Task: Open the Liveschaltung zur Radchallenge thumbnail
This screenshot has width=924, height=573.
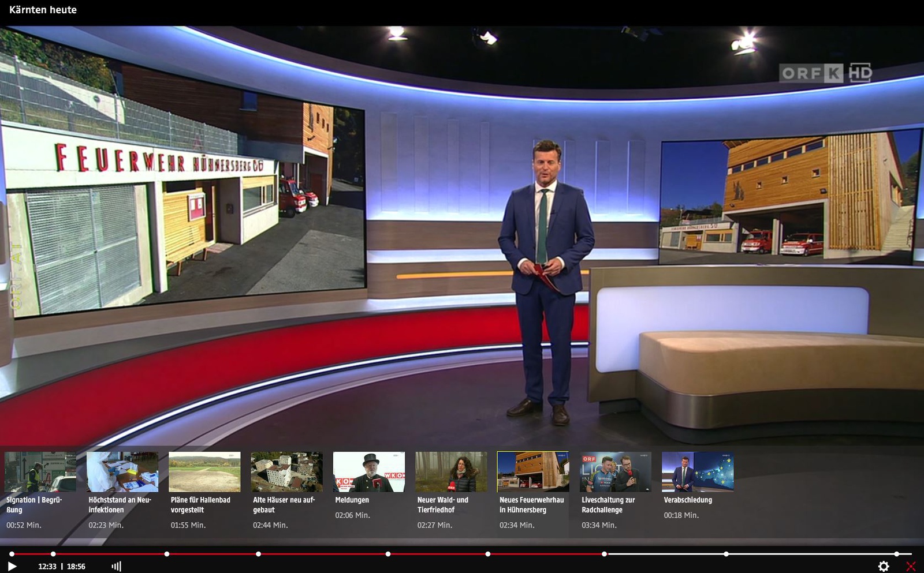Action: click(615, 471)
